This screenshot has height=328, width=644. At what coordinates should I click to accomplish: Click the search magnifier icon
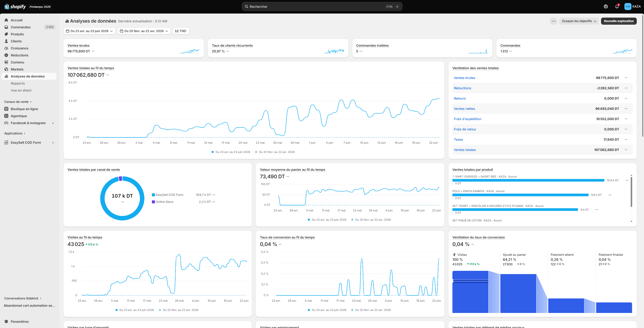click(x=247, y=7)
